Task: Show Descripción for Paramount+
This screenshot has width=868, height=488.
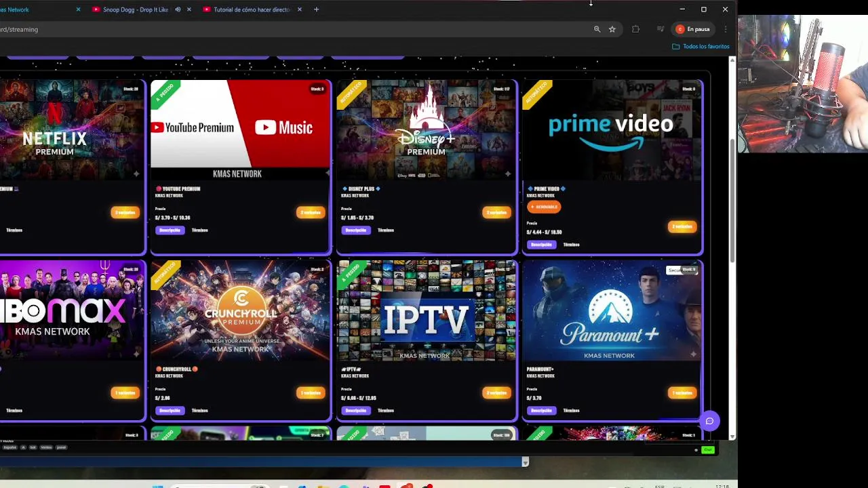Action: click(x=541, y=411)
